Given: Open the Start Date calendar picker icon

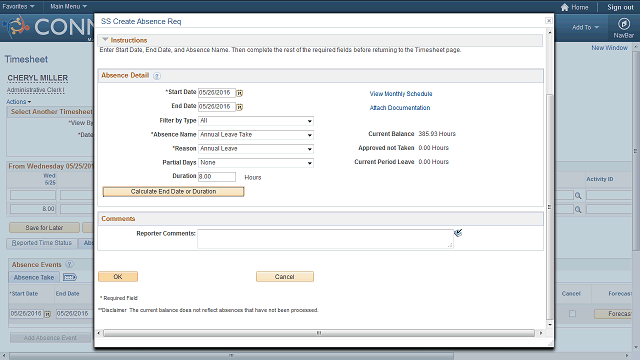Looking at the screenshot, I should pos(240,93).
